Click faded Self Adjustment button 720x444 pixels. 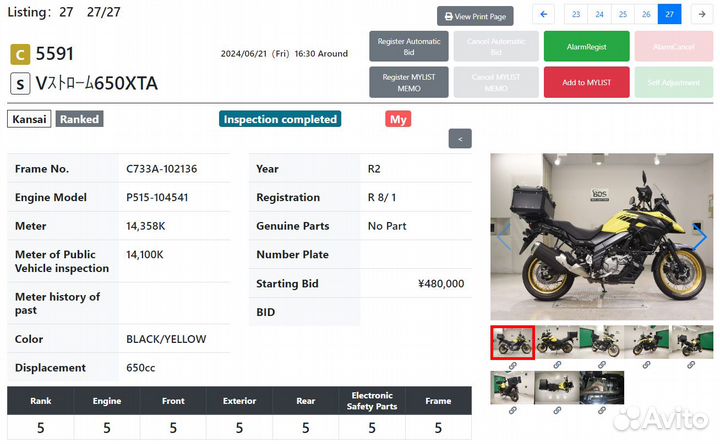pyautogui.click(x=674, y=82)
